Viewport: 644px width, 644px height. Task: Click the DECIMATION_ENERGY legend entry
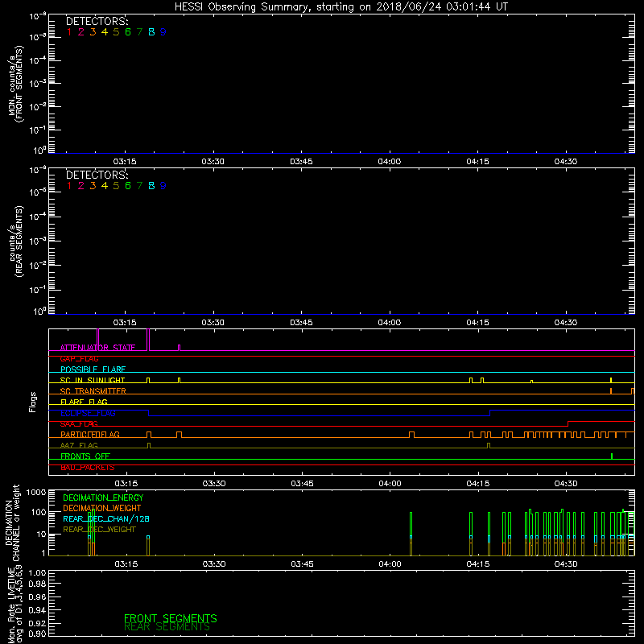pos(103,497)
